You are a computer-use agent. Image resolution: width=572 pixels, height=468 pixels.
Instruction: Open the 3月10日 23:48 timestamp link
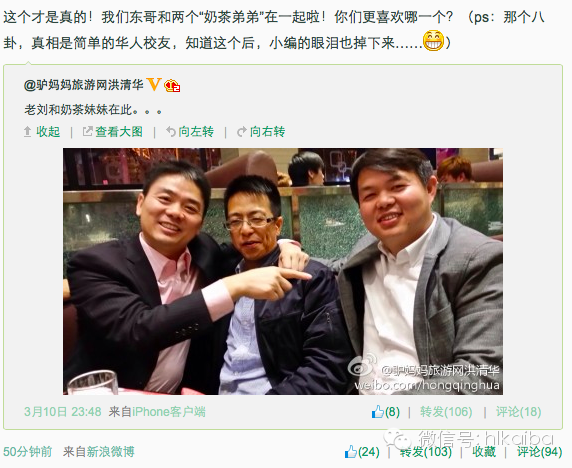tap(62, 412)
